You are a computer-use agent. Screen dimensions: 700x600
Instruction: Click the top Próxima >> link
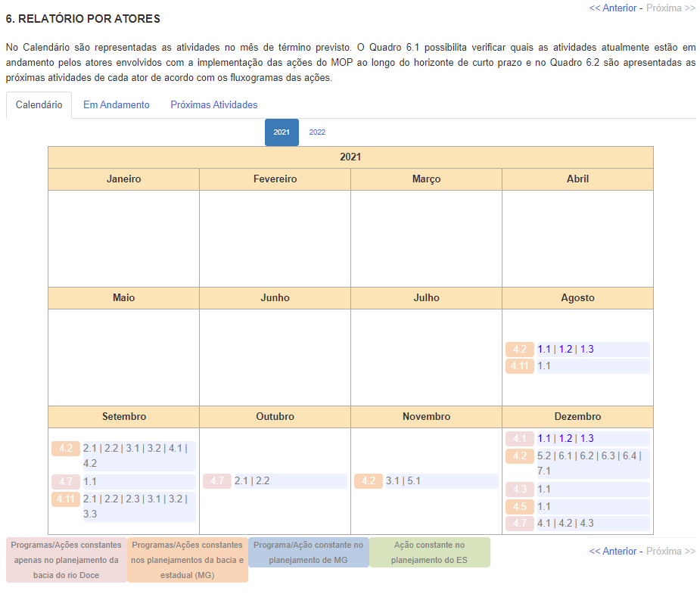(x=670, y=8)
